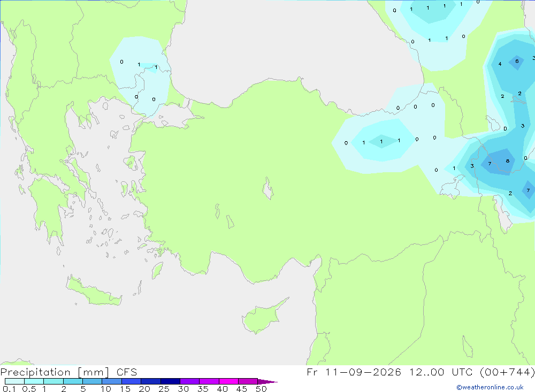
Task: Click the '25' legend scale label
Action: [x=164, y=389]
